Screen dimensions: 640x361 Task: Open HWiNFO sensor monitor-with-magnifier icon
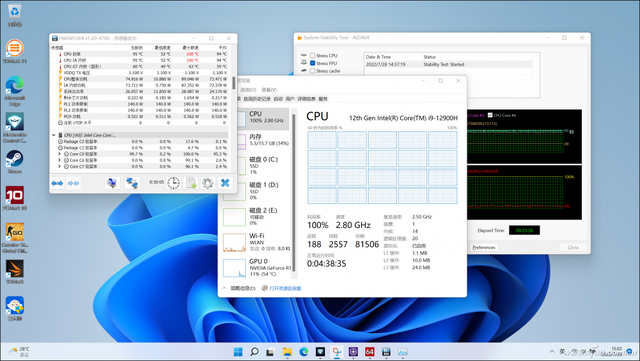pos(112,183)
